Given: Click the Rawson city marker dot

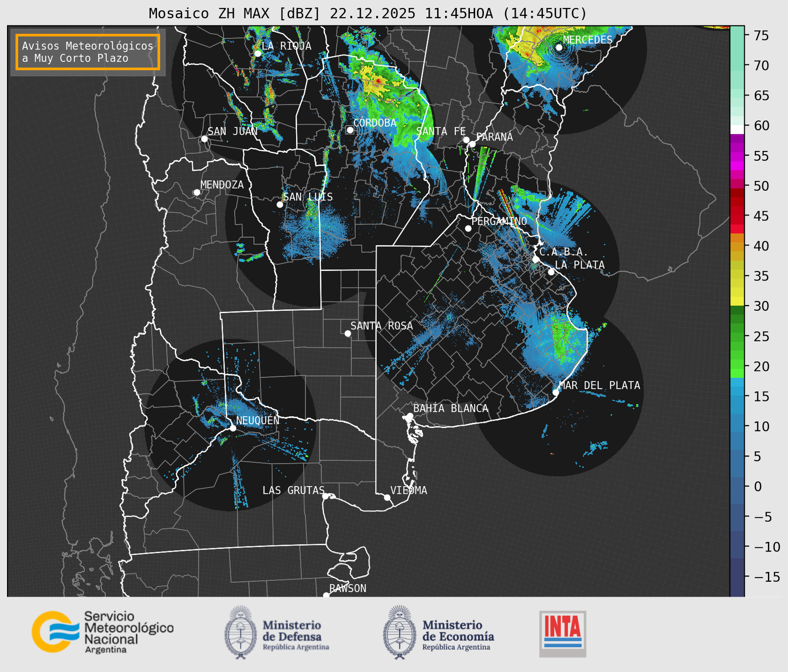Looking at the screenshot, I should tap(326, 595).
